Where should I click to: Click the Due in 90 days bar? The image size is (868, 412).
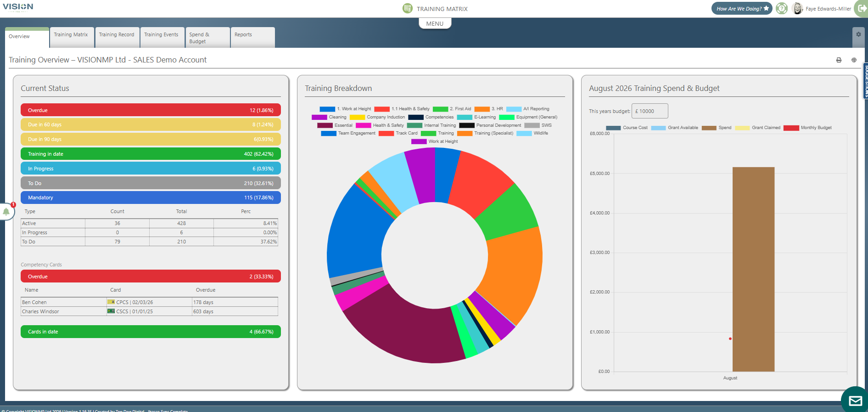(x=151, y=139)
